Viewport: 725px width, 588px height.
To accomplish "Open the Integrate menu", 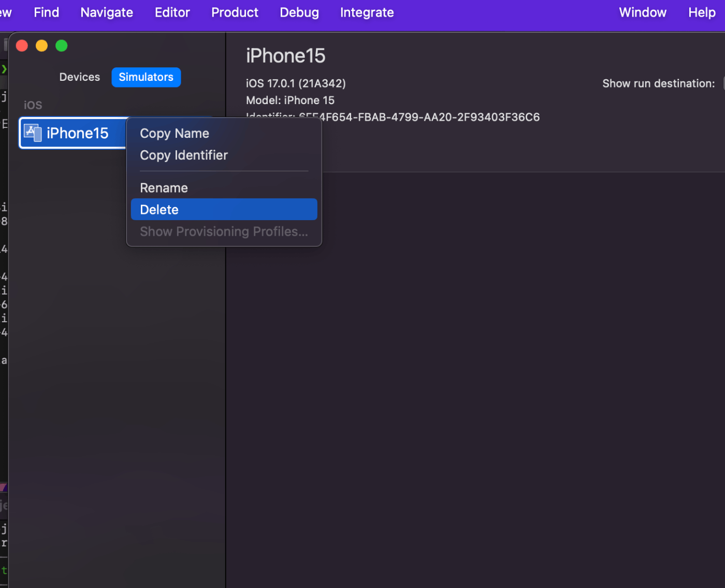I will [x=367, y=12].
